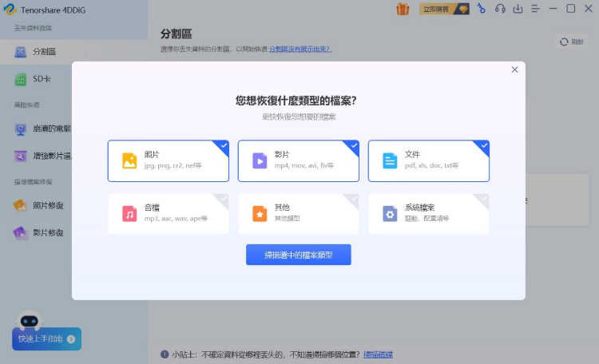
Task: Click the refresh button at top right
Action: [572, 42]
